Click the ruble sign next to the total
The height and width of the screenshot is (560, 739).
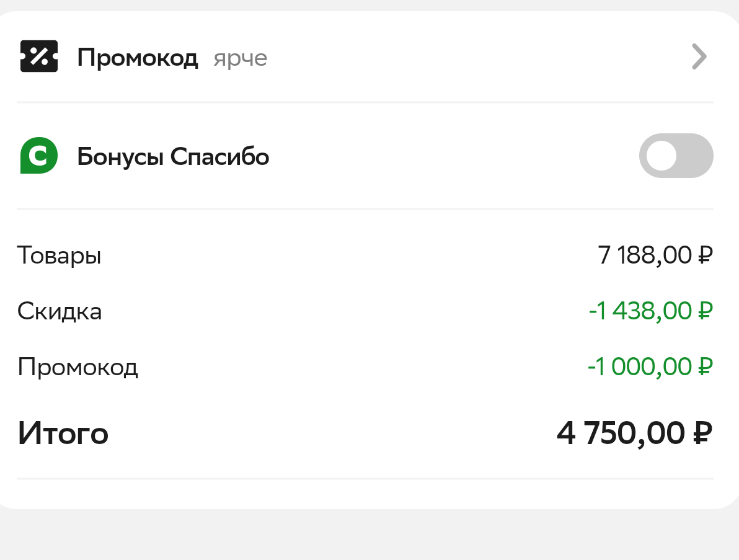702,433
